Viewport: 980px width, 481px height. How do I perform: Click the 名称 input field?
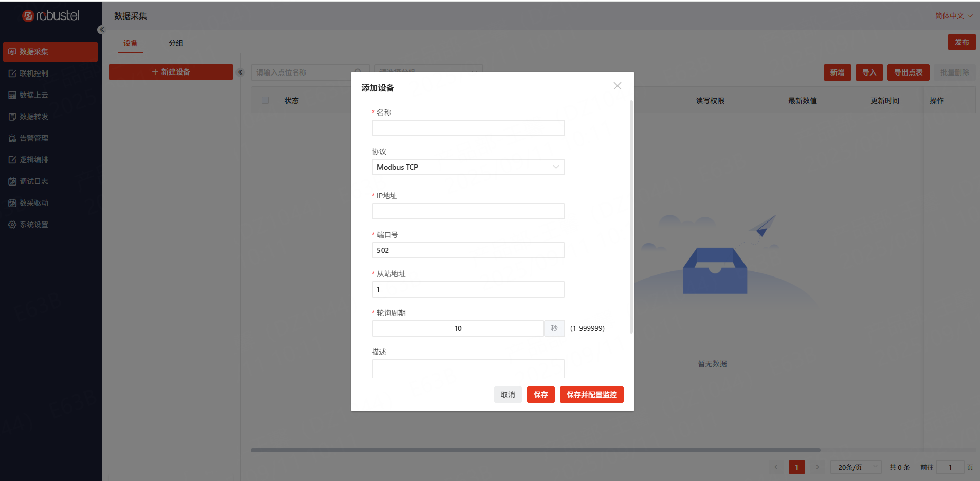[x=468, y=128]
